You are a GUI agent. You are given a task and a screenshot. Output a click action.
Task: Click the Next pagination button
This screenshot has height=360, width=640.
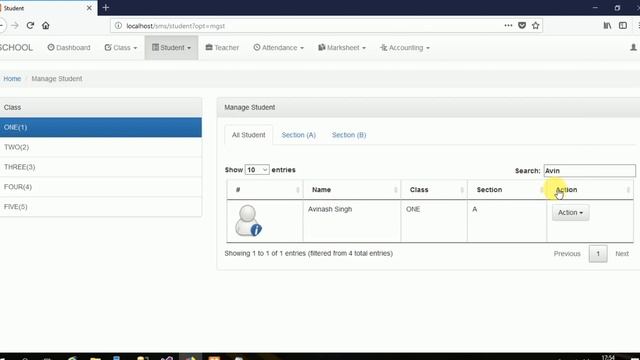(x=622, y=254)
